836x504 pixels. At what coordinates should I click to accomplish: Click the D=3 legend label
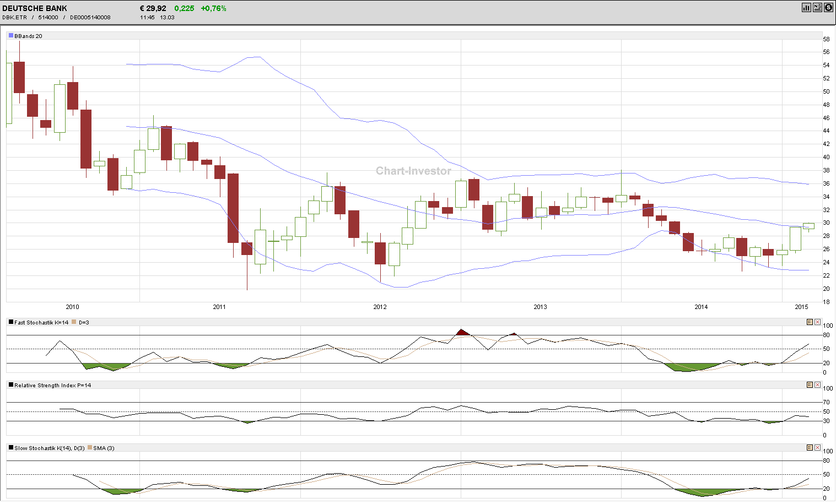[84, 323]
